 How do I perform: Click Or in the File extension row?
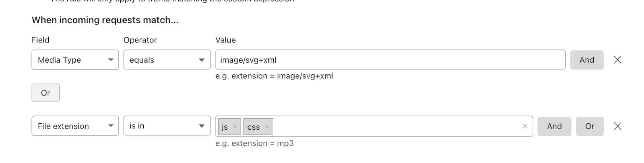coord(590,126)
